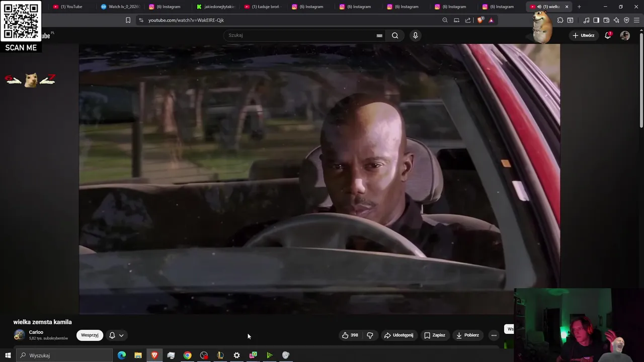Open the Brave Shields lion icon
The height and width of the screenshot is (362, 644).
pos(480,20)
